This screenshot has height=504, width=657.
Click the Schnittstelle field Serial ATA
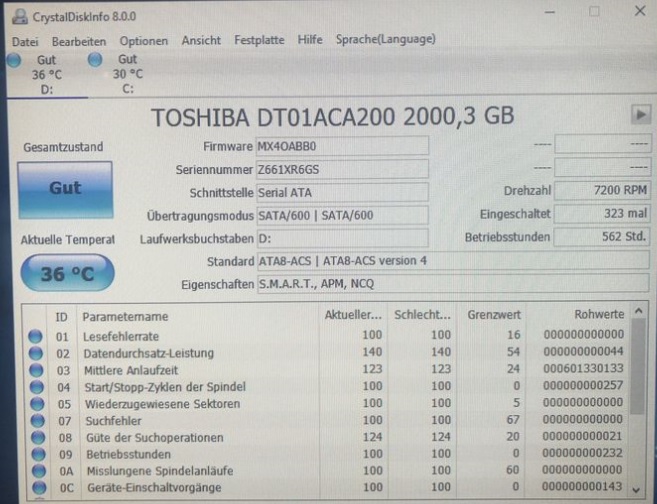pyautogui.click(x=342, y=192)
